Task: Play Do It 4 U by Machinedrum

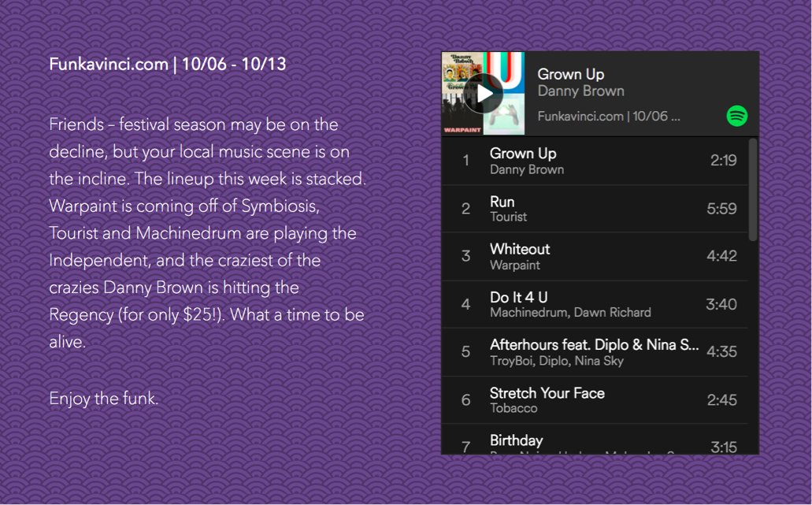Action: click(x=595, y=305)
